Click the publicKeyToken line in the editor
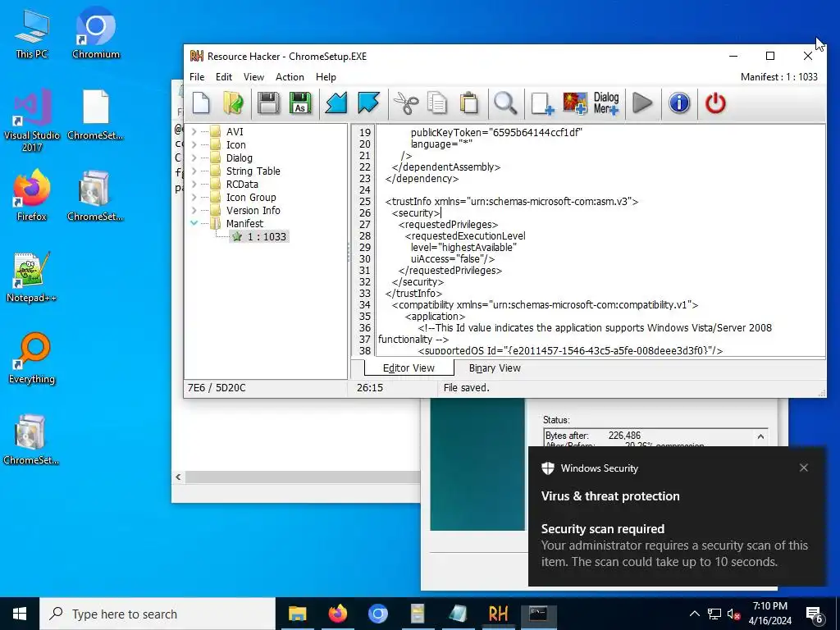The image size is (840, 630). point(496,132)
